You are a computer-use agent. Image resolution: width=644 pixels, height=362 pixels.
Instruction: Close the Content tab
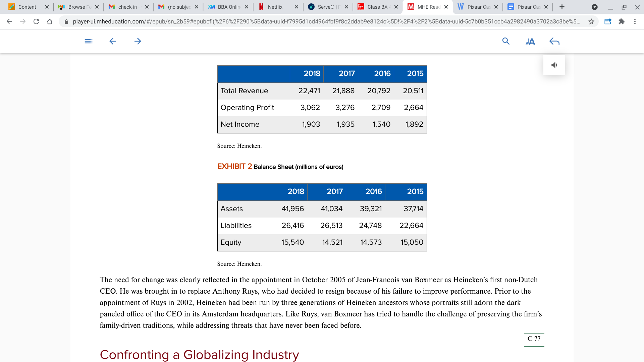tap(47, 7)
